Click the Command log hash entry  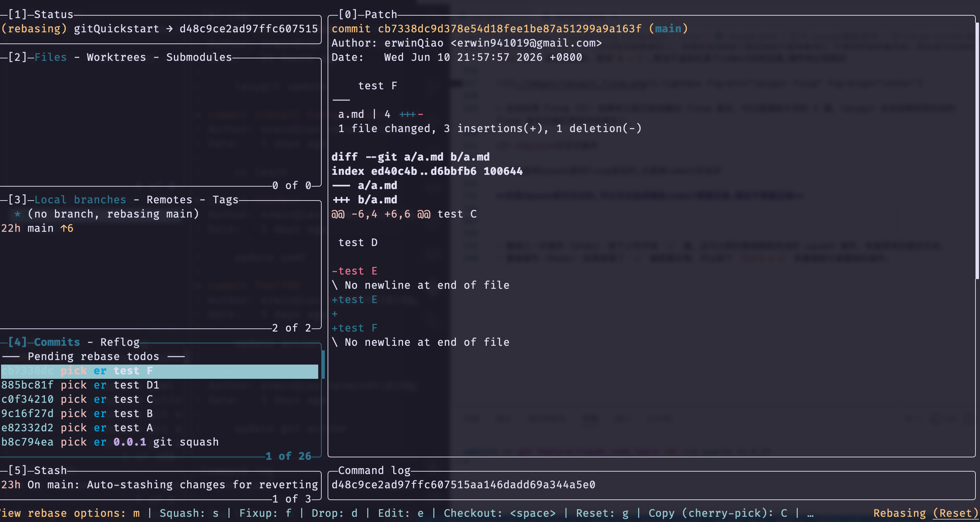point(463,485)
